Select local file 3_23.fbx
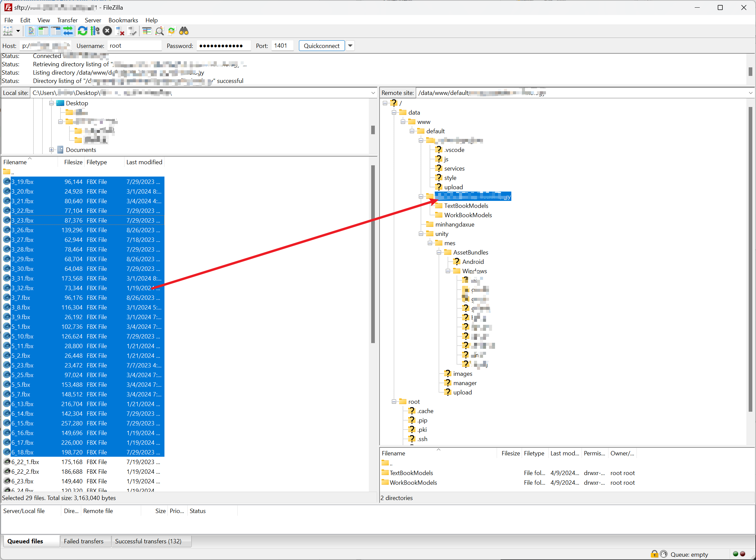The width and height of the screenshot is (756, 560). [x=83, y=220]
